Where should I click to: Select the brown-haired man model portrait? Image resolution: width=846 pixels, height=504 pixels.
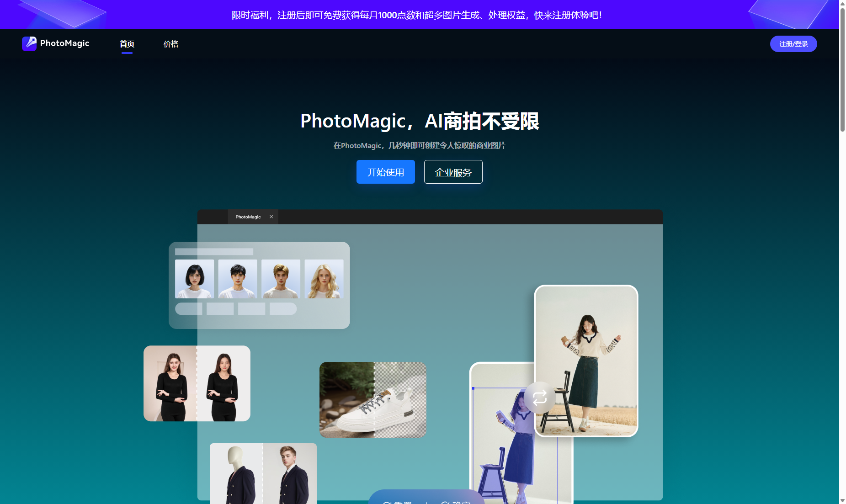click(x=281, y=279)
